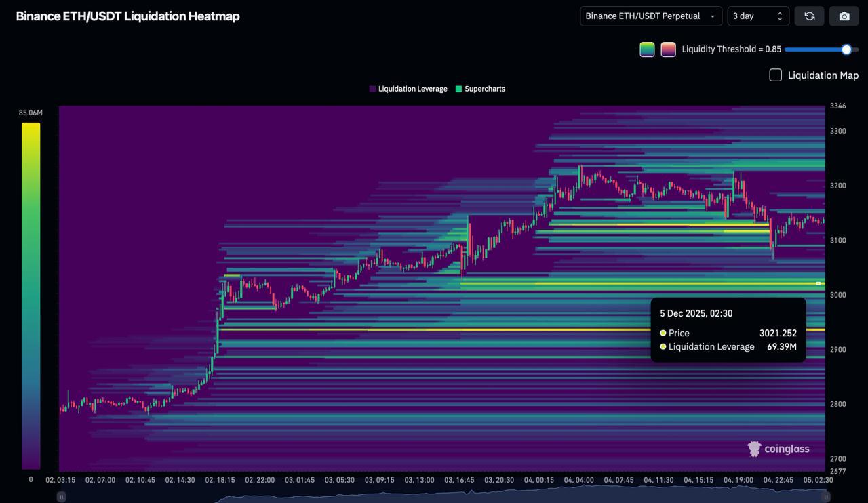The width and height of the screenshot is (868, 503).
Task: Toggle the Liquidation Leverage legend series
Action: pyautogui.click(x=408, y=89)
